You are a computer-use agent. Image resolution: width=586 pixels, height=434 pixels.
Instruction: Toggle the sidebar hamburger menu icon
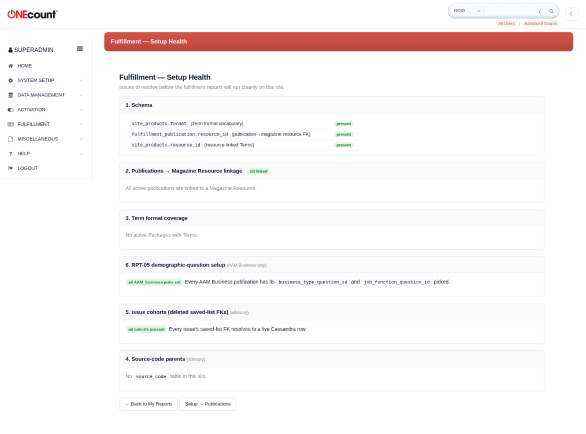[x=80, y=49]
